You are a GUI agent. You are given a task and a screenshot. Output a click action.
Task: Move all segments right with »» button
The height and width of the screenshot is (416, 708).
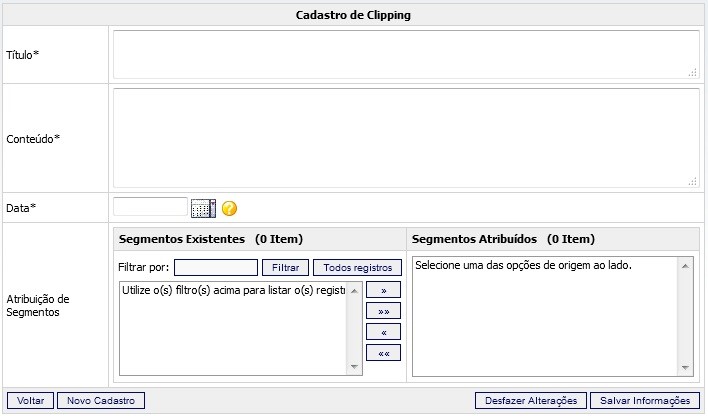pyautogui.click(x=384, y=311)
